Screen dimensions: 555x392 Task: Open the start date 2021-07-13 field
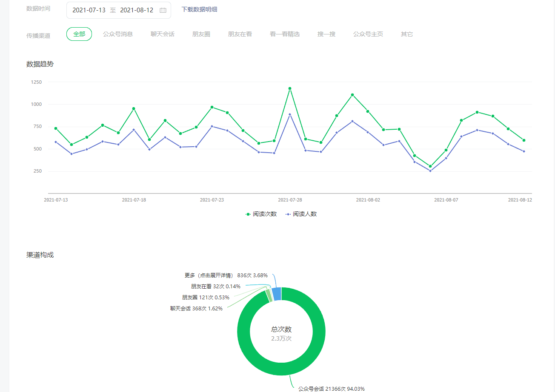coord(89,10)
